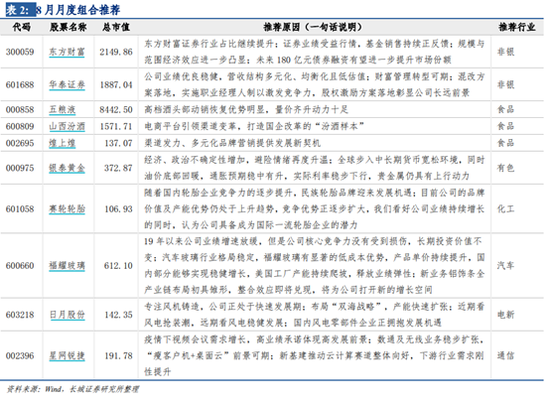This screenshot has height=401, width=550.
Task: Select stock code 002695
Action: click(x=20, y=143)
